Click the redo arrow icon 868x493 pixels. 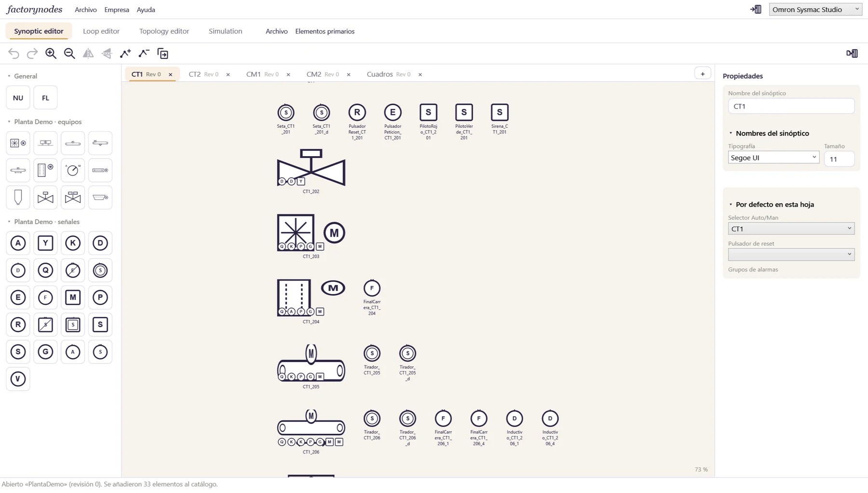pyautogui.click(x=32, y=53)
